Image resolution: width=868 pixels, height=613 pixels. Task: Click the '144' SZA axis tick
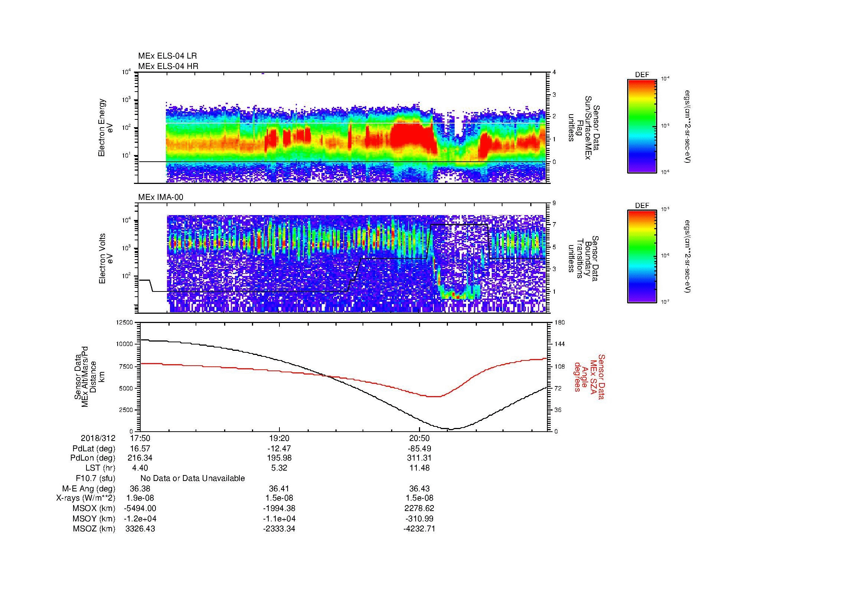click(560, 344)
